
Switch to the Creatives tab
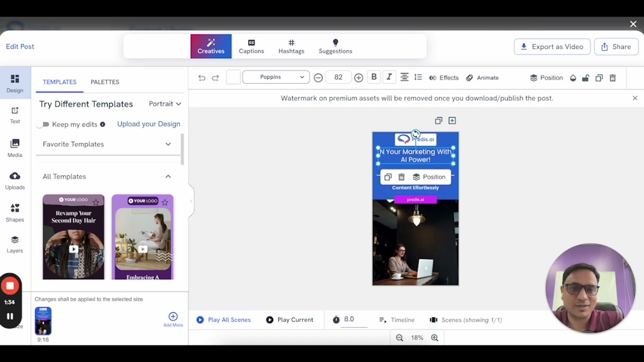[x=211, y=46]
